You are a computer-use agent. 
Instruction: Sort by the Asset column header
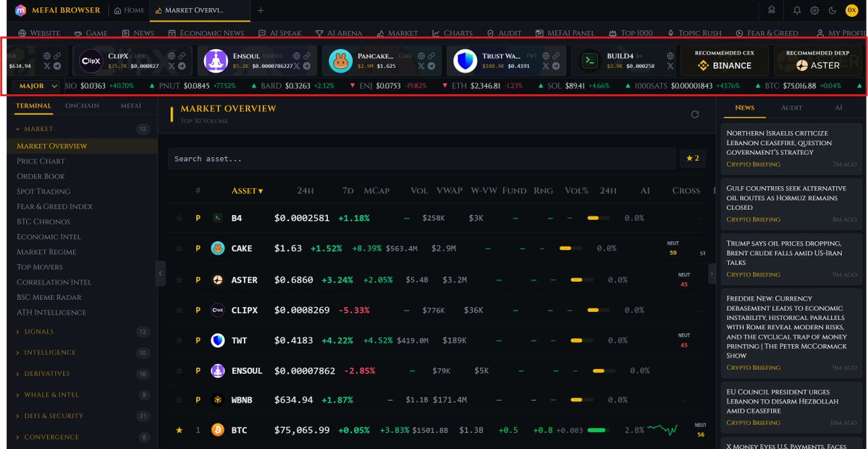(247, 190)
